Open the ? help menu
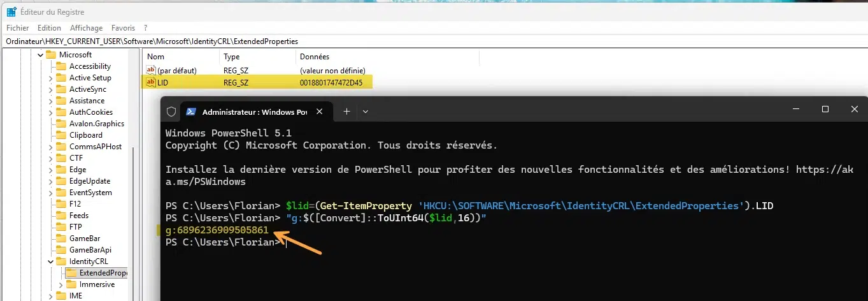The height and width of the screenshot is (301, 868). click(145, 28)
